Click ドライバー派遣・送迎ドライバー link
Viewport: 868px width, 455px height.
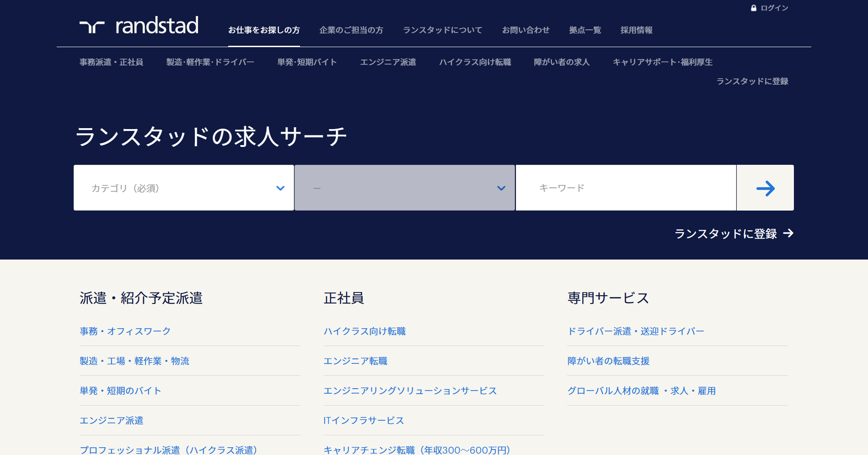tap(636, 331)
